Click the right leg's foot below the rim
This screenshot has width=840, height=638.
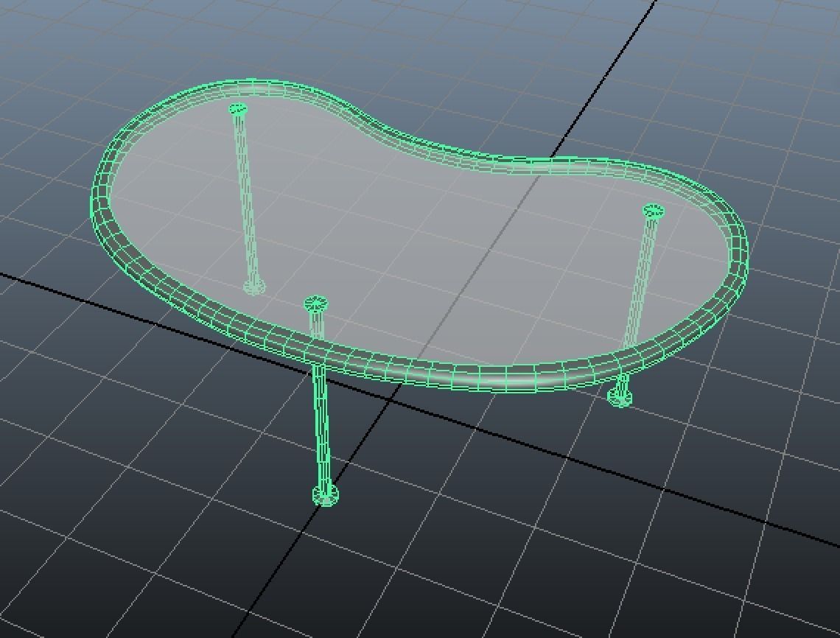[620, 397]
